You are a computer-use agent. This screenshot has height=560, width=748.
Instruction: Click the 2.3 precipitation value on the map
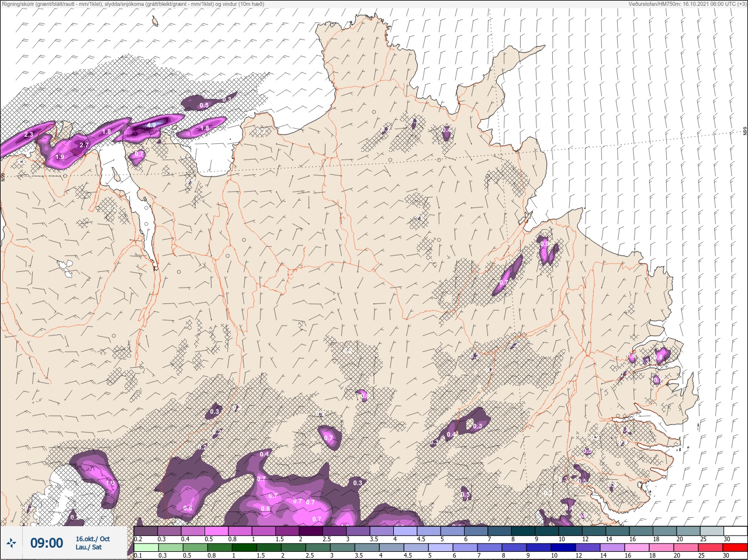pos(29,135)
